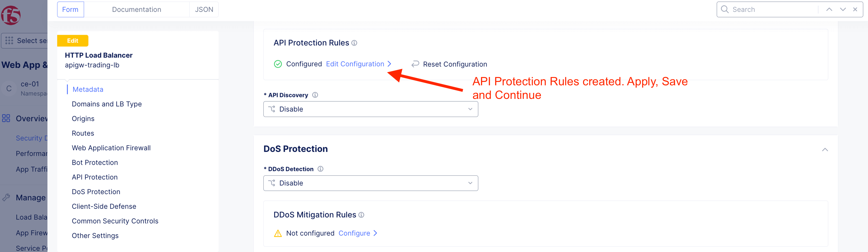Screen dimensions: 868x252
Task: Switch to the JSON tab
Action: [x=204, y=9]
